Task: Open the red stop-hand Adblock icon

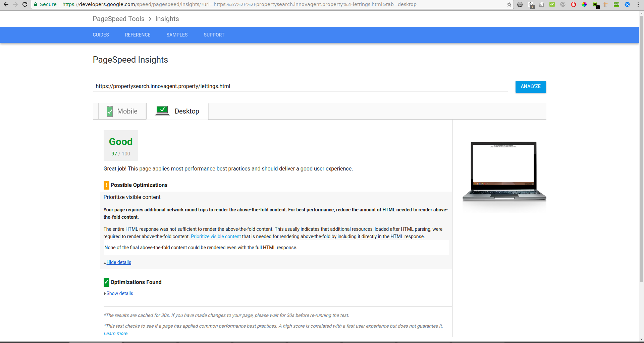Action: (x=574, y=4)
